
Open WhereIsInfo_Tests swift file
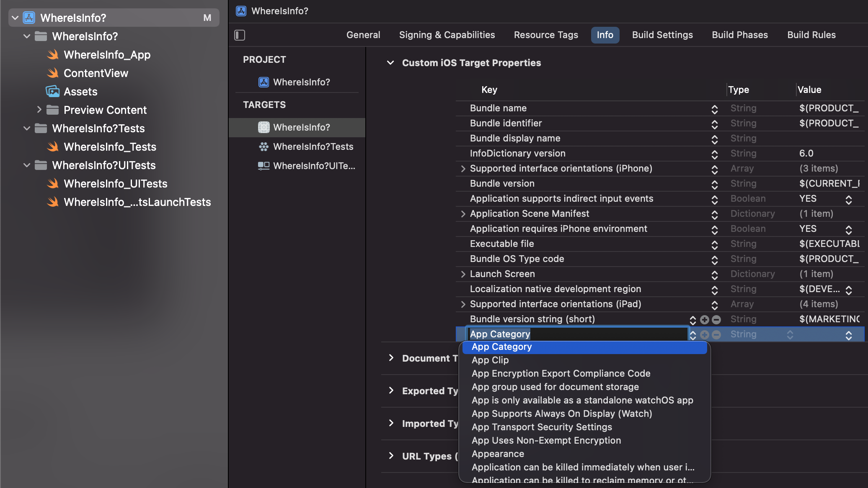click(x=110, y=147)
